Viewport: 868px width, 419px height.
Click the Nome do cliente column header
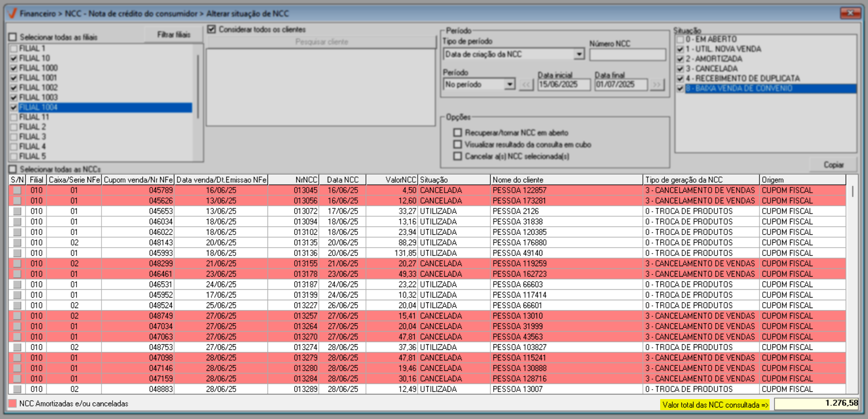565,180
